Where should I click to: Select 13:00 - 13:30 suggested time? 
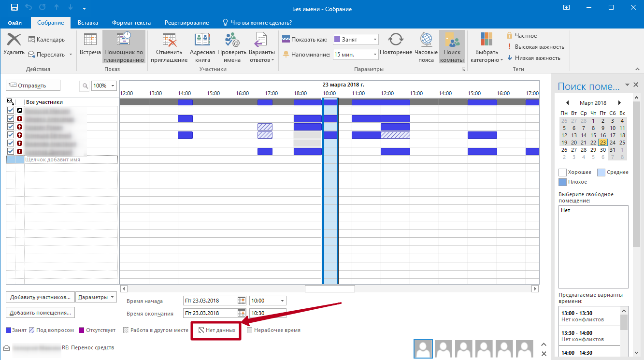(x=589, y=316)
